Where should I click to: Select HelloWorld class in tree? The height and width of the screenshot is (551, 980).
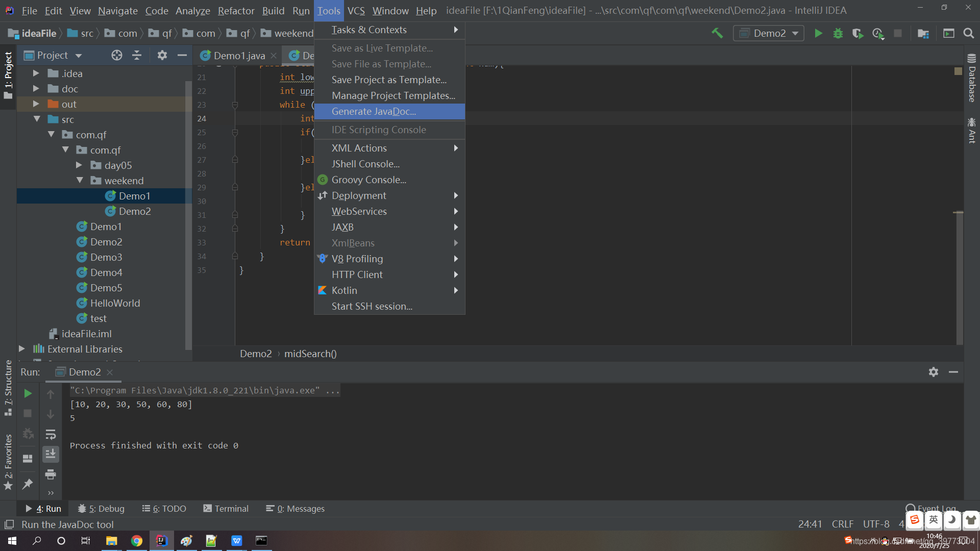pyautogui.click(x=115, y=303)
